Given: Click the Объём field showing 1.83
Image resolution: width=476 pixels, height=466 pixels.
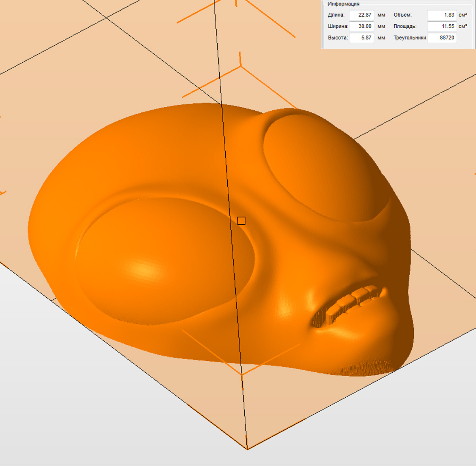Looking at the screenshot, I should [x=442, y=15].
